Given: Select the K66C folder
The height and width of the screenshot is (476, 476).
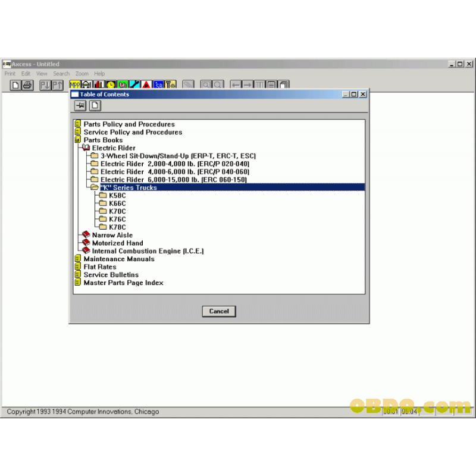Looking at the screenshot, I should coord(117,203).
